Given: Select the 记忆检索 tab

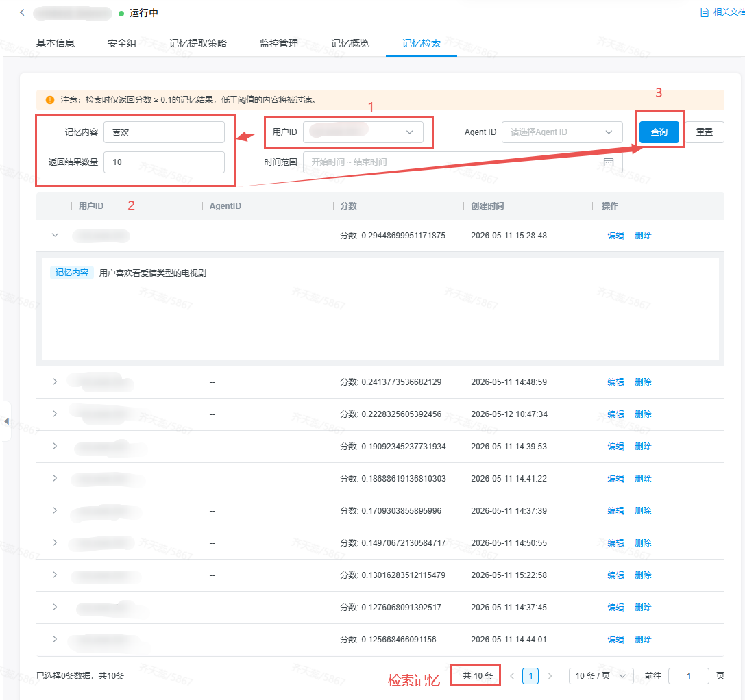Looking at the screenshot, I should (422, 43).
